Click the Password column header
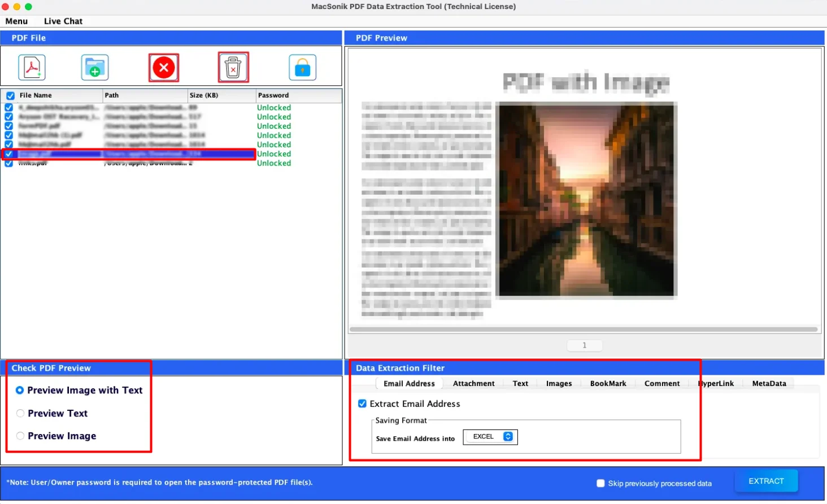Screen dimensions: 827x504 click(299, 95)
